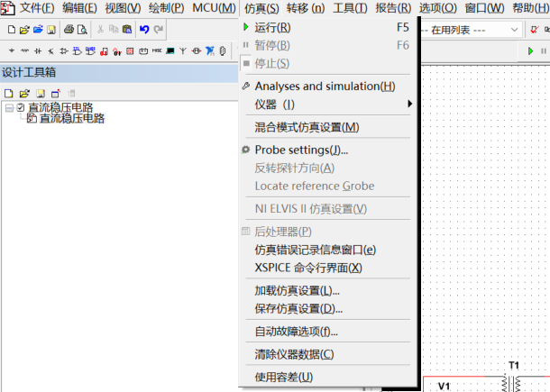Open the CMOS components group
The height and width of the screenshot is (392, 550).
coord(90,51)
